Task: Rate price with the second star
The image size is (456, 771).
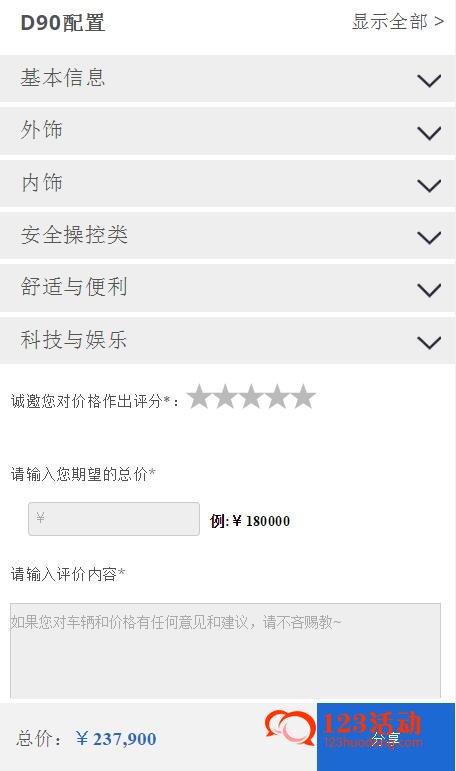Action: [x=225, y=396]
